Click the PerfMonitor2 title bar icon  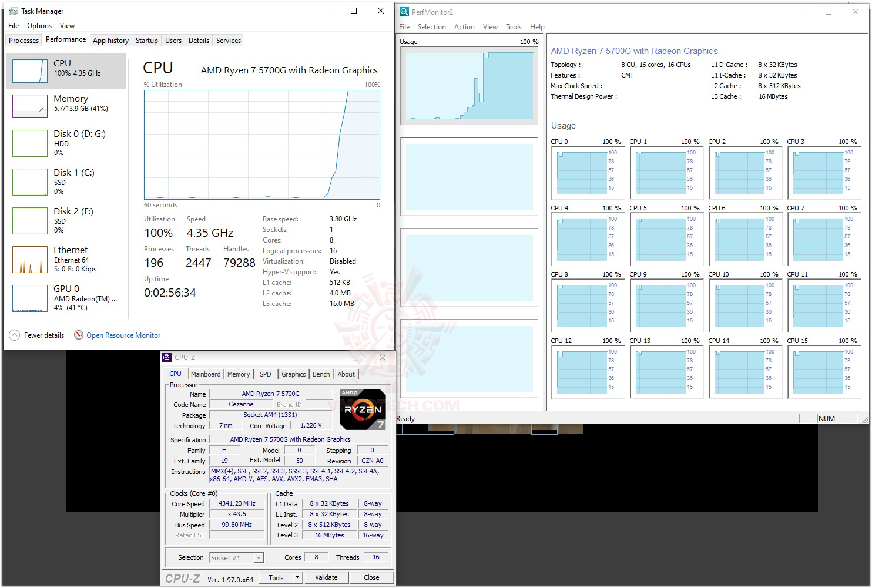point(404,12)
